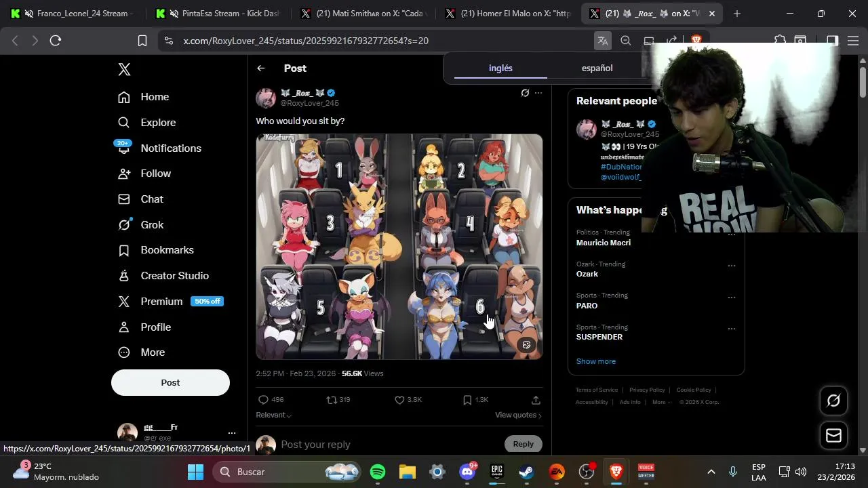This screenshot has width=868, height=488.
Task: Click share icon on the post
Action: 536,400
